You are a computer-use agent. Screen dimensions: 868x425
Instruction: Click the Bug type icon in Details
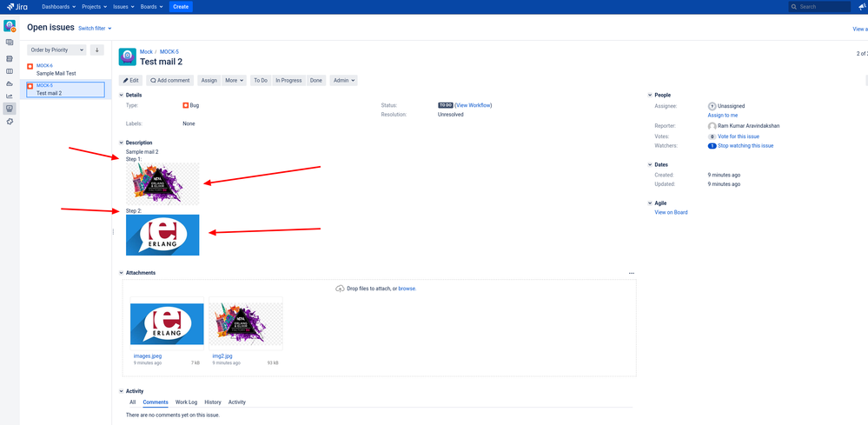pos(185,105)
